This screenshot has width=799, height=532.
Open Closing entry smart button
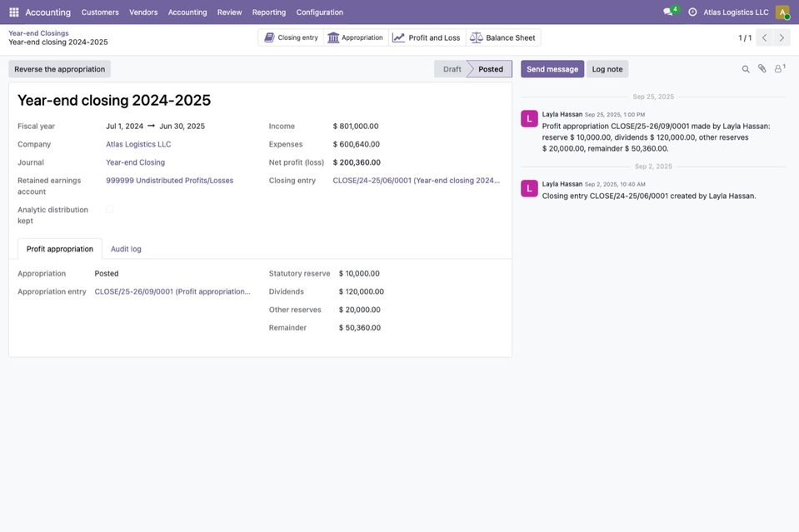(x=291, y=37)
